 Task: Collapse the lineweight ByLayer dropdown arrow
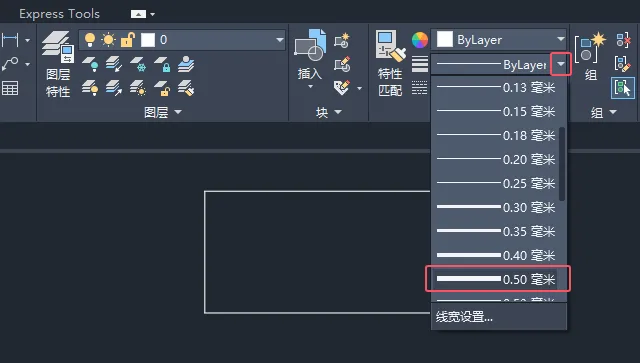pos(561,64)
